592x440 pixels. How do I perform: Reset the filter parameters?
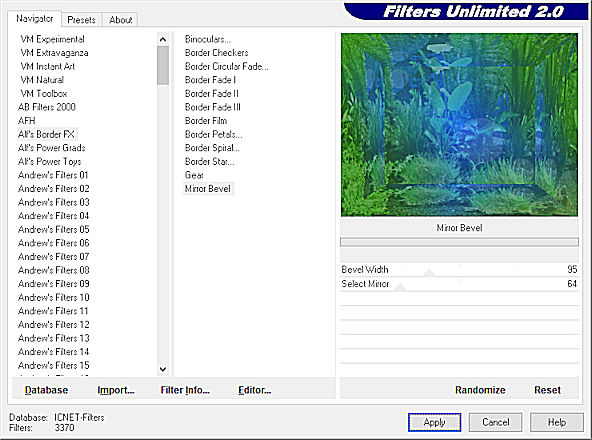pyautogui.click(x=547, y=390)
